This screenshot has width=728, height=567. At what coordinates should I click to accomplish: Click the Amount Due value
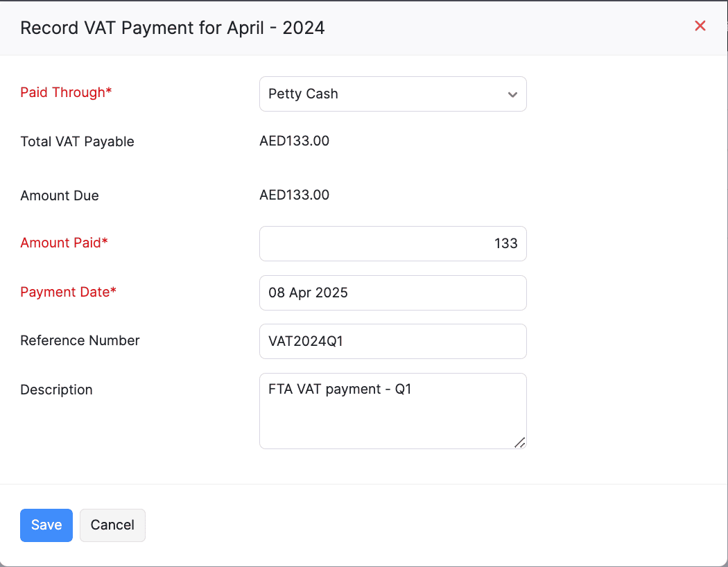point(295,195)
